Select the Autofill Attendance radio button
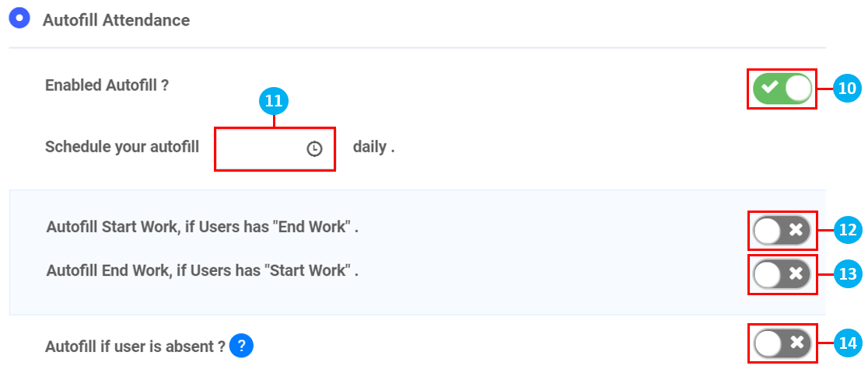The height and width of the screenshot is (369, 868). coord(19,19)
